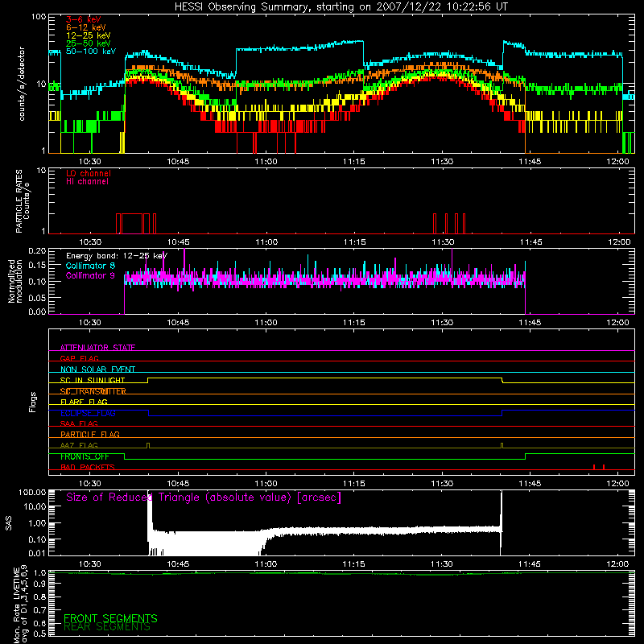Click the HESSI Observing Summary title text

(341, 7)
